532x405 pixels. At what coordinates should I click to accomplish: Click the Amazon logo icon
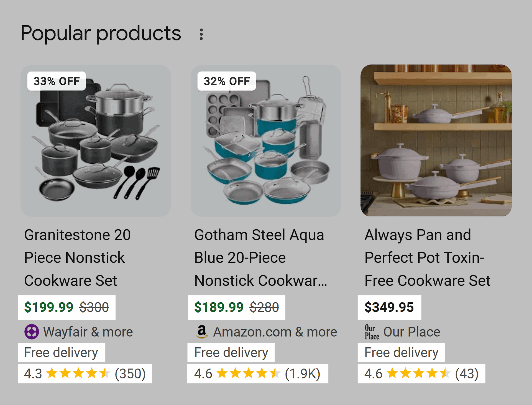(x=202, y=332)
